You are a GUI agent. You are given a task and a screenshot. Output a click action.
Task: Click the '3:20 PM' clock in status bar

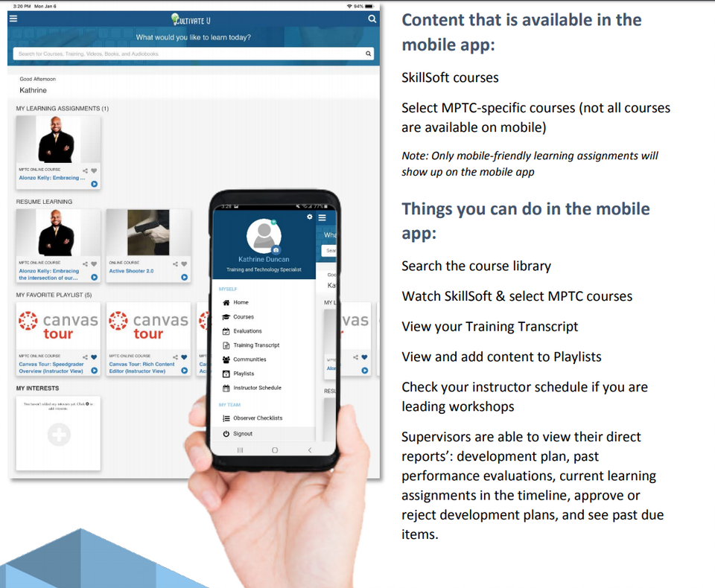[22, 7]
